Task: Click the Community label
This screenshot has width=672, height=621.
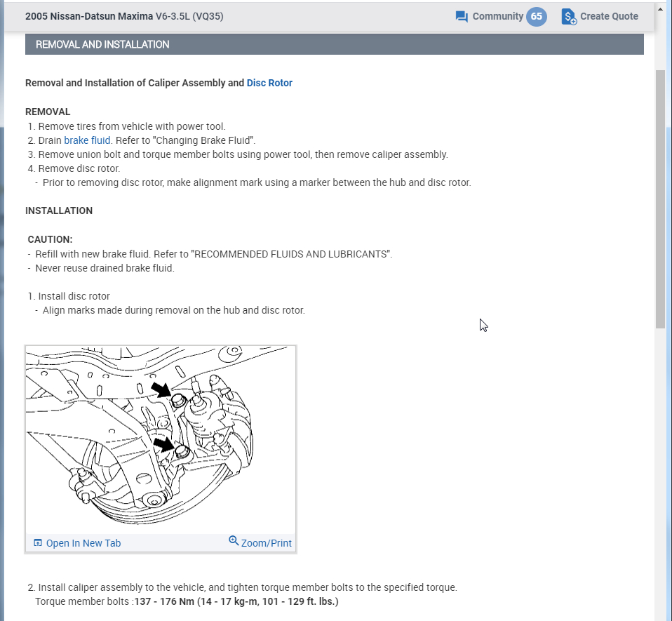Action: pyautogui.click(x=497, y=16)
